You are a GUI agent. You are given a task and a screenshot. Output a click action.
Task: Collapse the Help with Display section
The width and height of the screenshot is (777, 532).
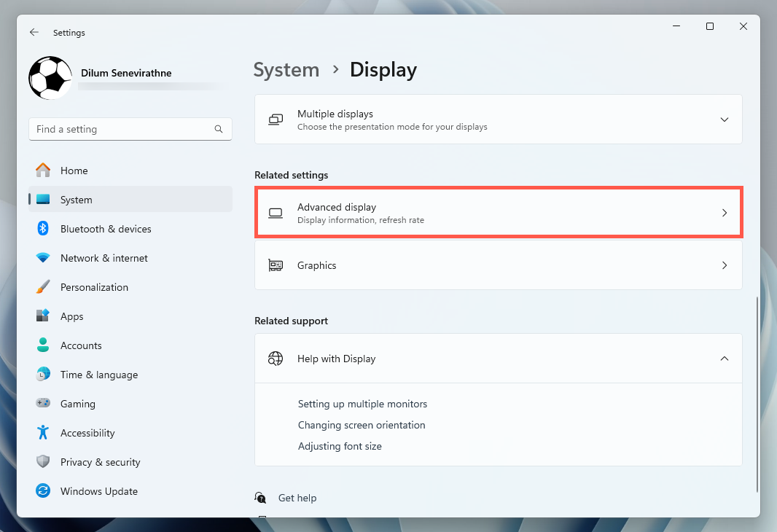click(x=724, y=359)
